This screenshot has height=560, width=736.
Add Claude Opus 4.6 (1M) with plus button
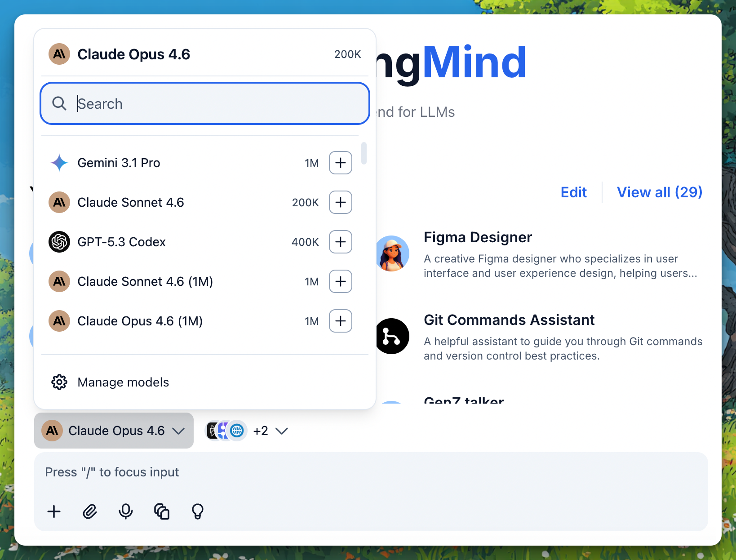(x=340, y=321)
